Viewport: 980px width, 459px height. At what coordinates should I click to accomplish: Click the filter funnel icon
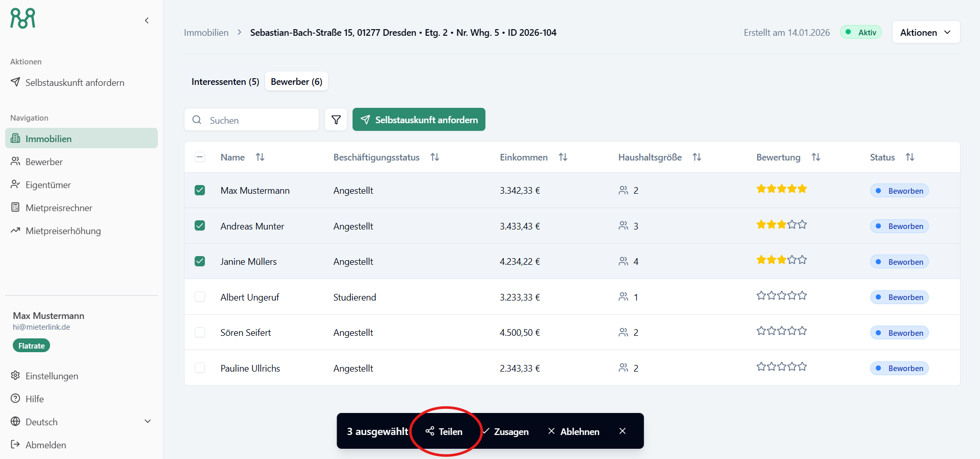[336, 120]
